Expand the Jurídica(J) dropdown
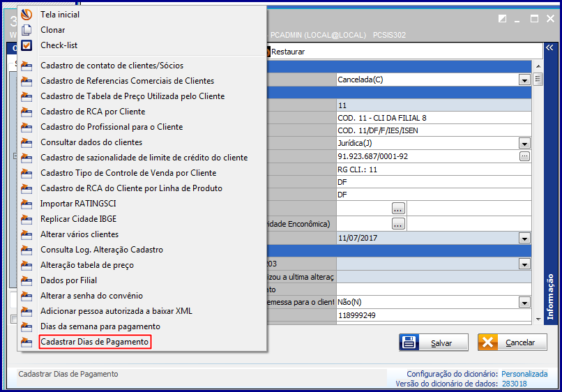The width and height of the screenshot is (562, 392). (x=524, y=144)
